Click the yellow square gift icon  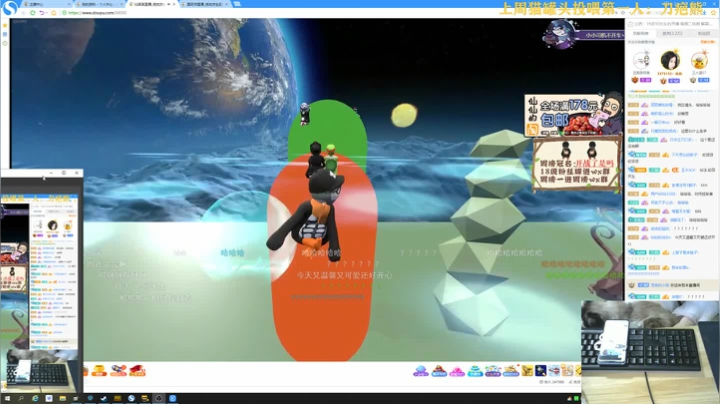pyautogui.click(x=527, y=370)
